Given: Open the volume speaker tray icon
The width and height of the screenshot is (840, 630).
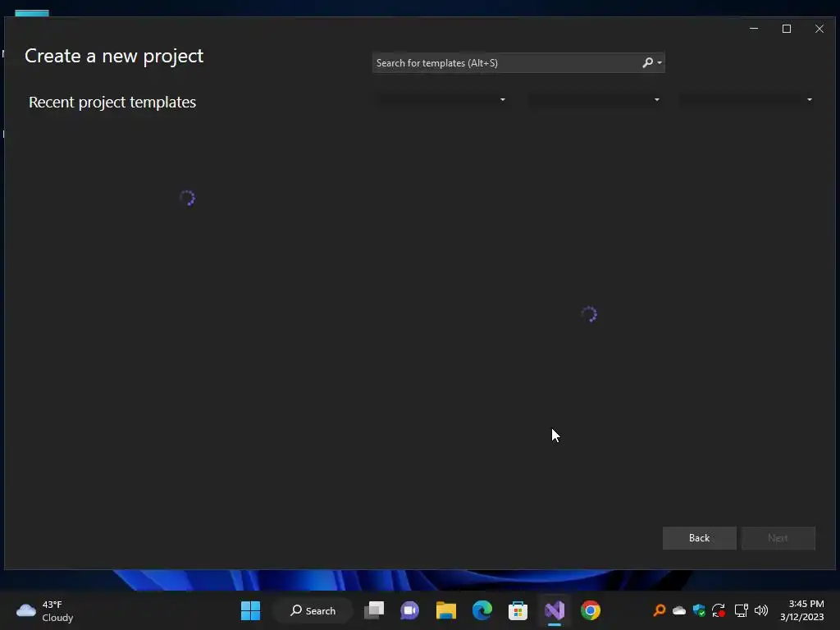Looking at the screenshot, I should coord(760,610).
